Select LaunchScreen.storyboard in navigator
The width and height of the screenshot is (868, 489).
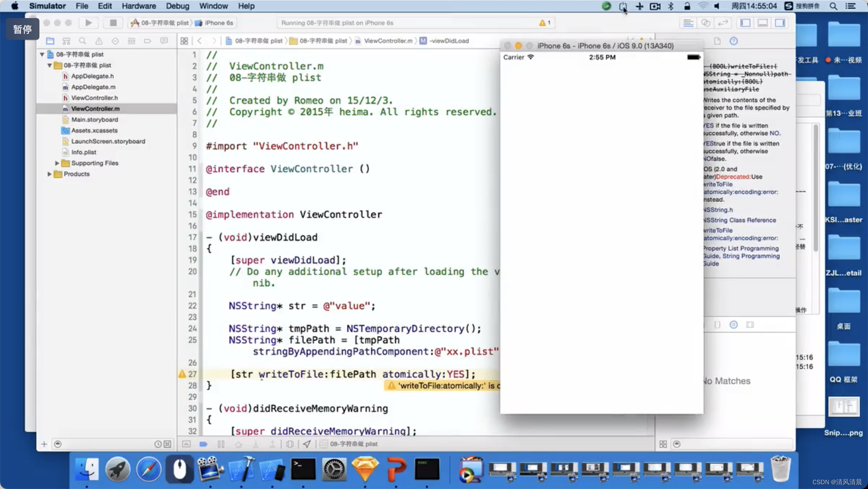coord(108,141)
